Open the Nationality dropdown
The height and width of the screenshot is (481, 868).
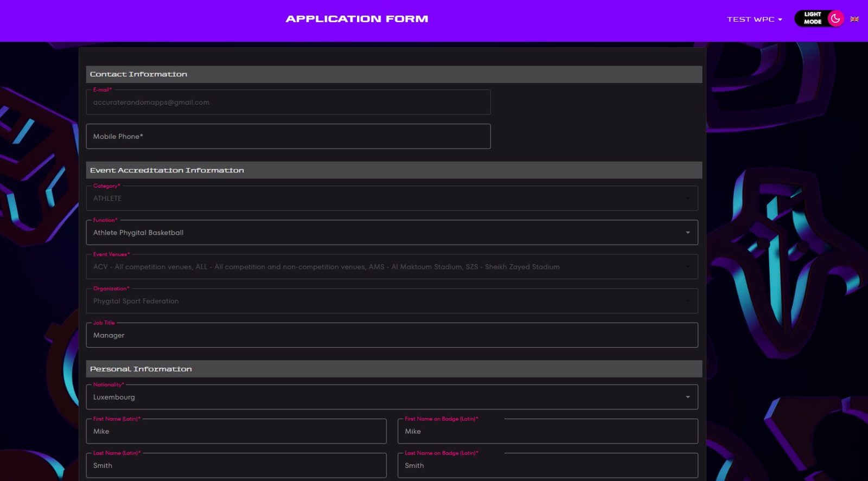(x=392, y=396)
